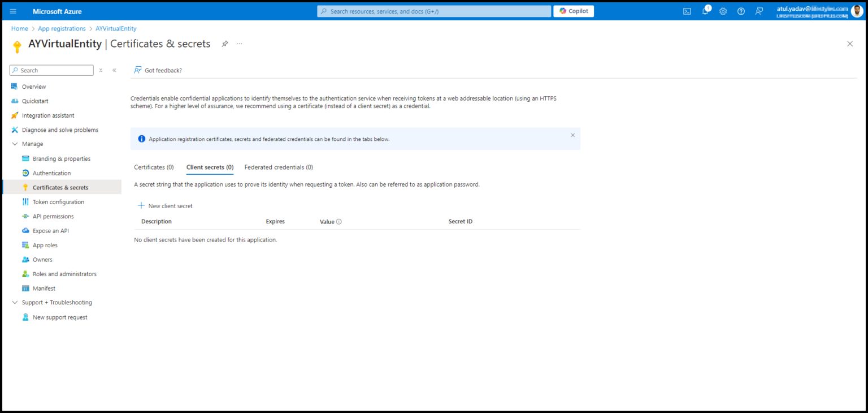Launch Azure Cloud Shell
This screenshot has width=868, height=413.
687,11
